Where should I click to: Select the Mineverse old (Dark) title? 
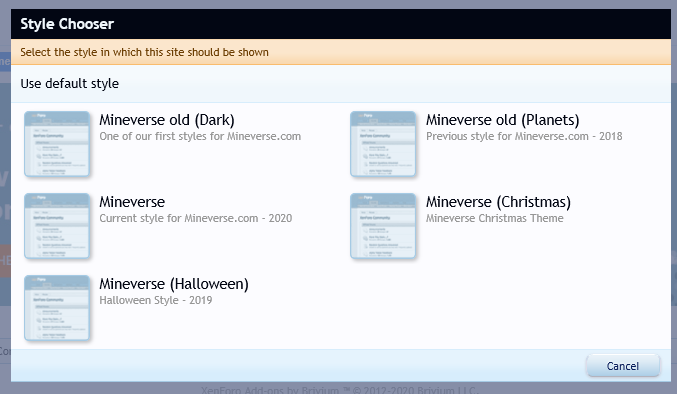click(x=167, y=120)
